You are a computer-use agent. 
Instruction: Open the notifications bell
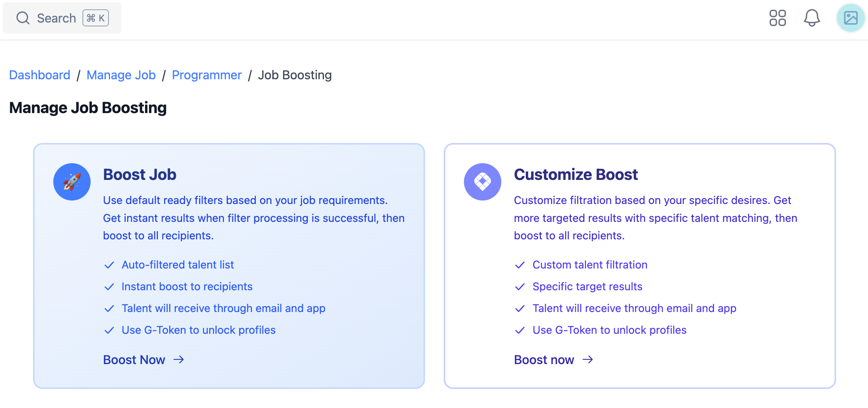812,18
